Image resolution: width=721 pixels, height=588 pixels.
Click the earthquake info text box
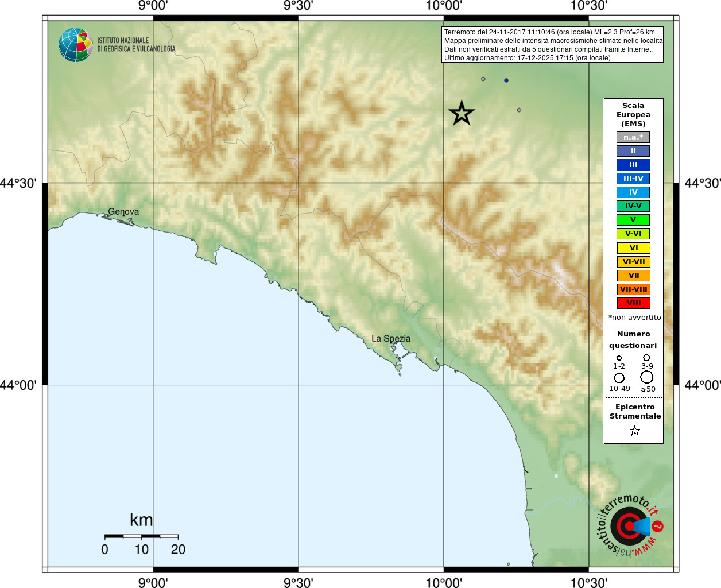coord(553,45)
